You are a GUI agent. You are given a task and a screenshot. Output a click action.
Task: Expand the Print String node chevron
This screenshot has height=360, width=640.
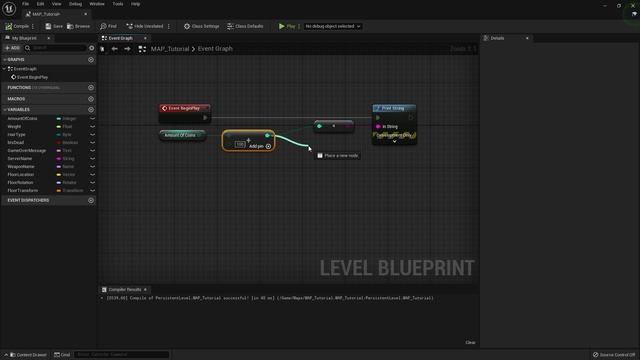point(394,141)
